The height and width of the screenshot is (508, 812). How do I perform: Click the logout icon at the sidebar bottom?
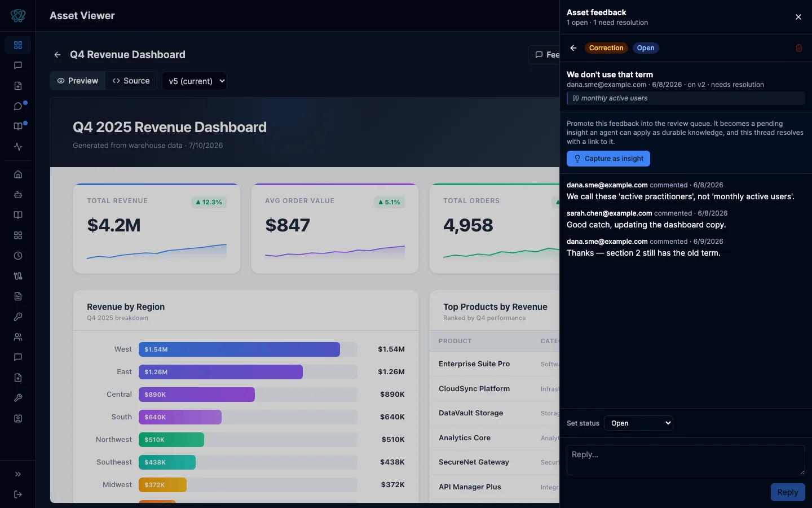[18, 494]
